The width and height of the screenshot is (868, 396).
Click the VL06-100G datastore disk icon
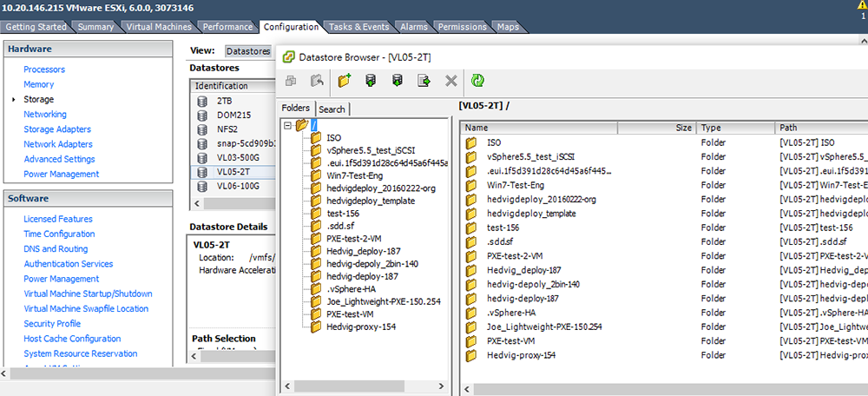pos(202,186)
